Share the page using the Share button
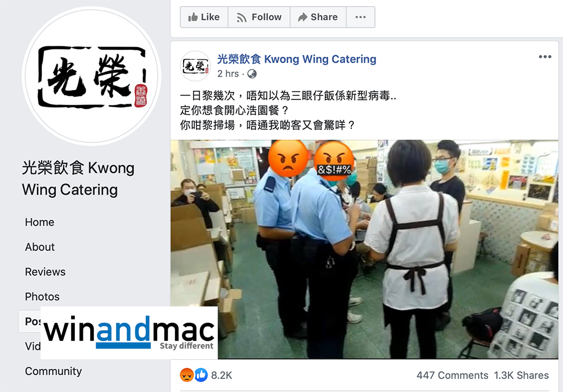The width and height of the screenshot is (563, 392). (x=318, y=17)
